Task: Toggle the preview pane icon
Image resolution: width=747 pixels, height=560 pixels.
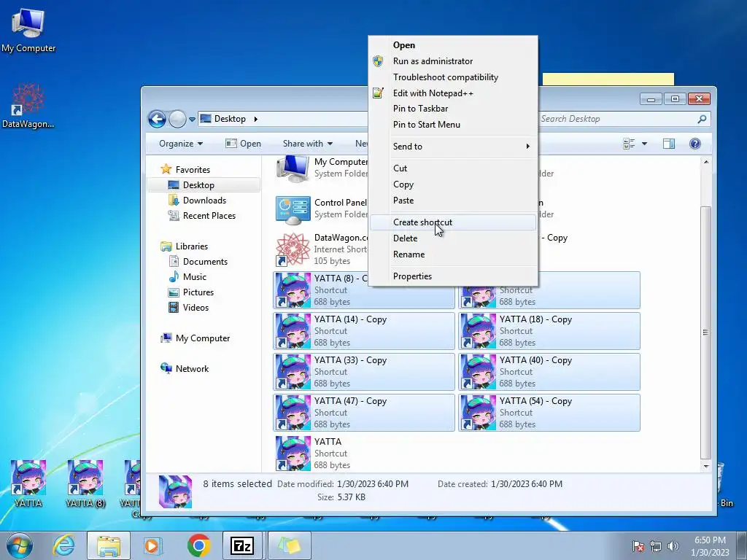Action: 669,144
